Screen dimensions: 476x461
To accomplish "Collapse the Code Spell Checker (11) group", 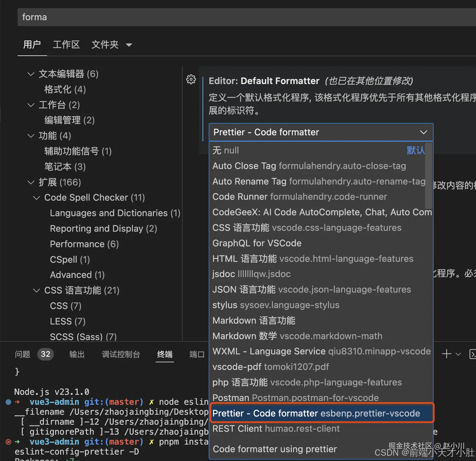I will click(x=36, y=197).
